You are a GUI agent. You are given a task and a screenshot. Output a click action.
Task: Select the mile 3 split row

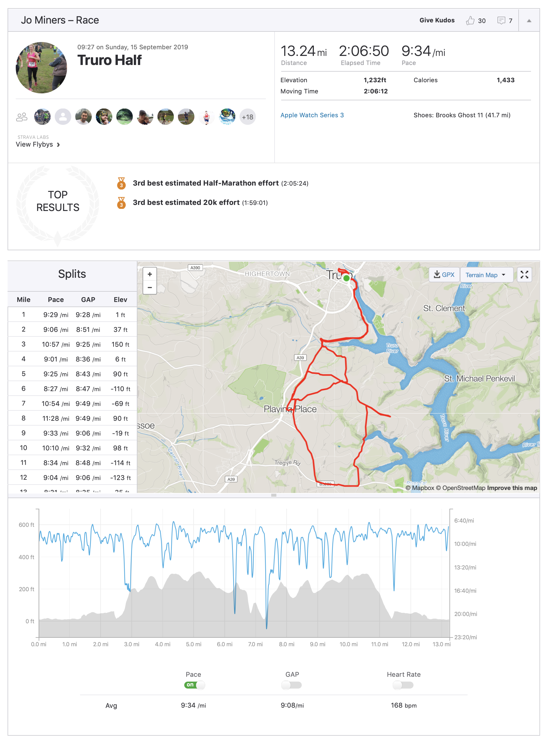[72, 344]
